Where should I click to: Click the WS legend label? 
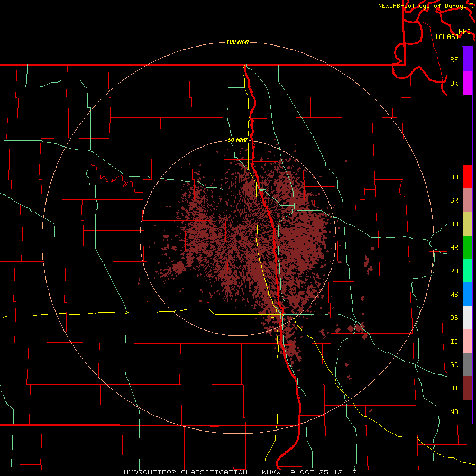[454, 294]
